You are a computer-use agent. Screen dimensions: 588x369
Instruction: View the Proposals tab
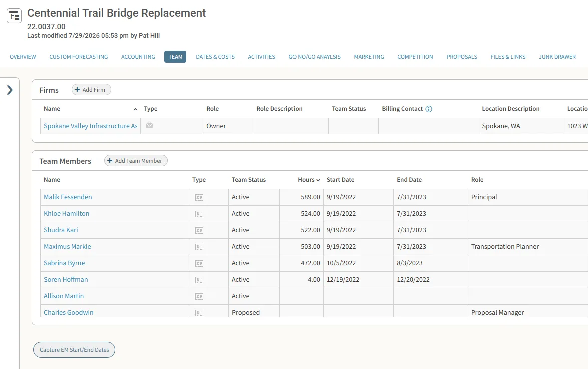462,57
